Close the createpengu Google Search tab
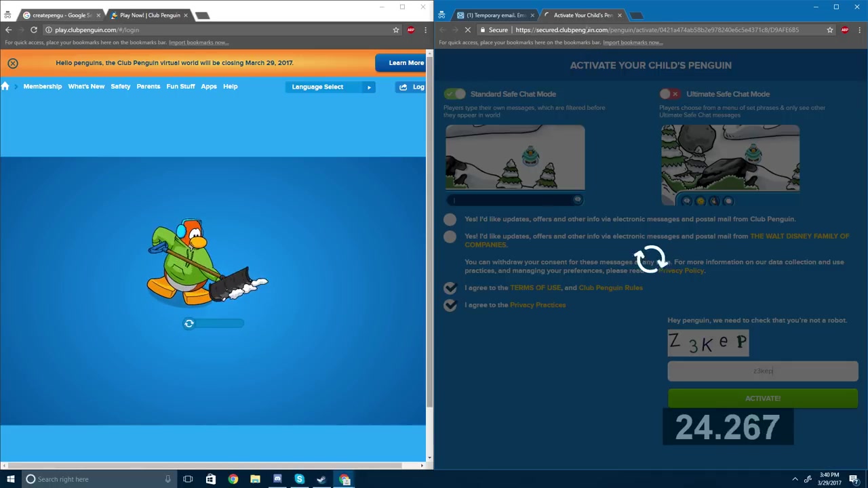Viewport: 868px width, 488px height. click(x=98, y=15)
